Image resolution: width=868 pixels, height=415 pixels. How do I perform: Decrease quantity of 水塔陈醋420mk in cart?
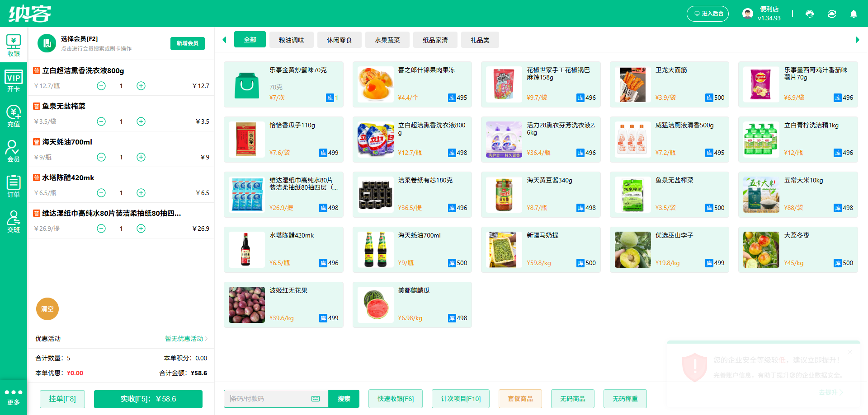coord(101,193)
